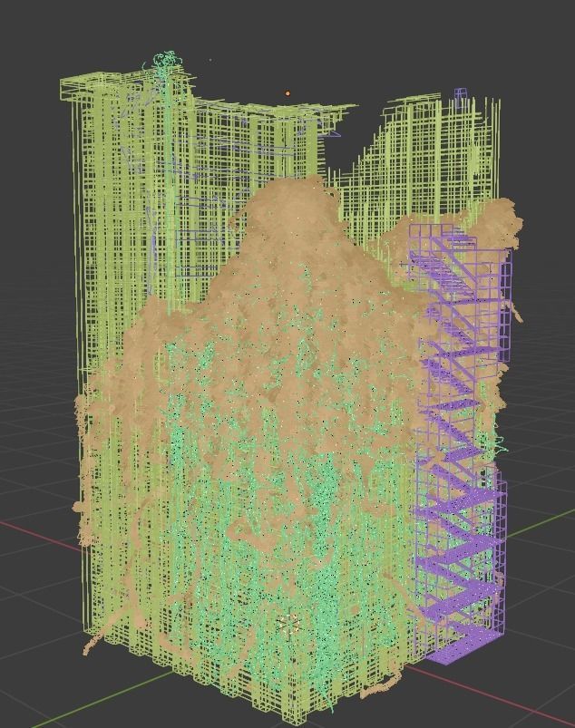
Task: Click the 3D cursor crosshair near the model base
Action: (x=288, y=623)
